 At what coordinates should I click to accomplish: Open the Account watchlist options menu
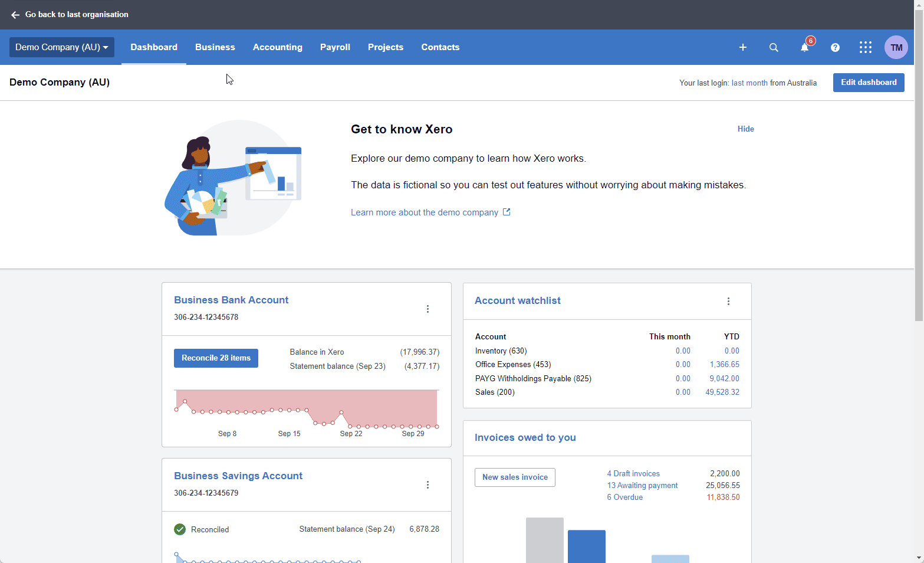(728, 301)
